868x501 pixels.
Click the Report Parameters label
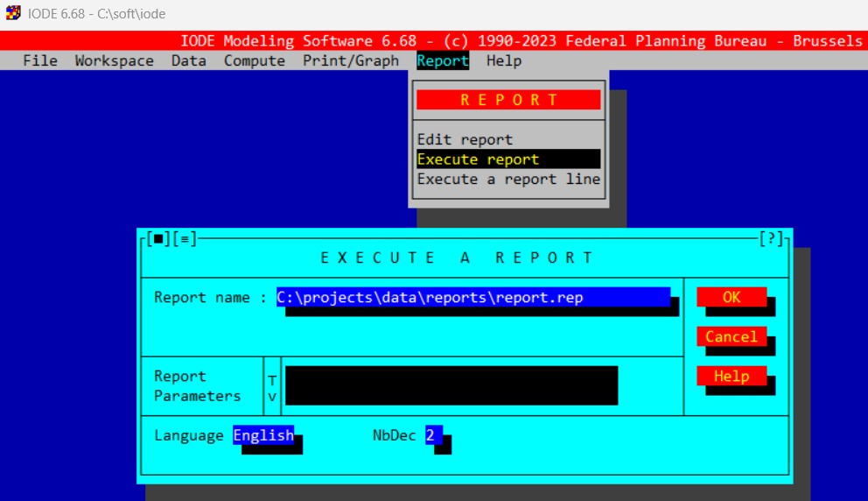[198, 385]
